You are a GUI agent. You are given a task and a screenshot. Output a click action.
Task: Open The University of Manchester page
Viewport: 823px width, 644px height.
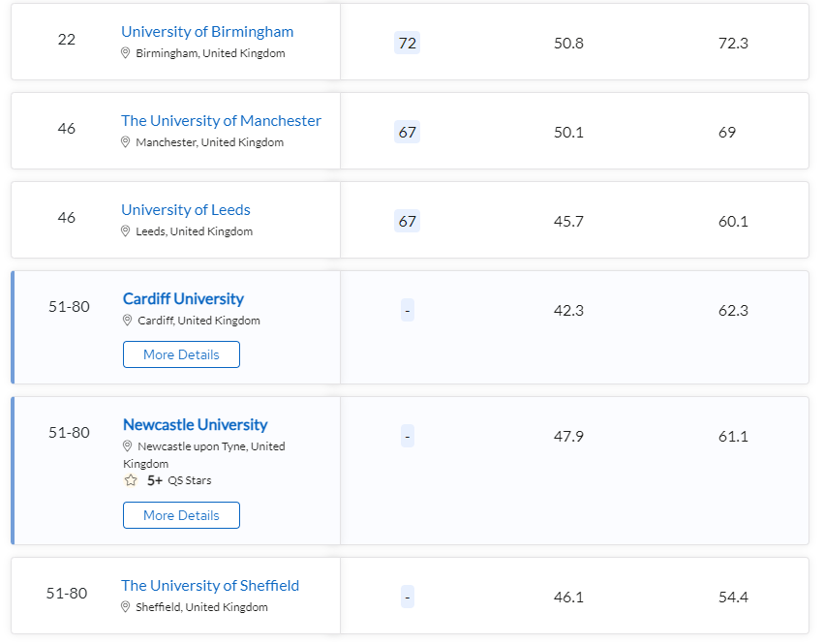221,121
